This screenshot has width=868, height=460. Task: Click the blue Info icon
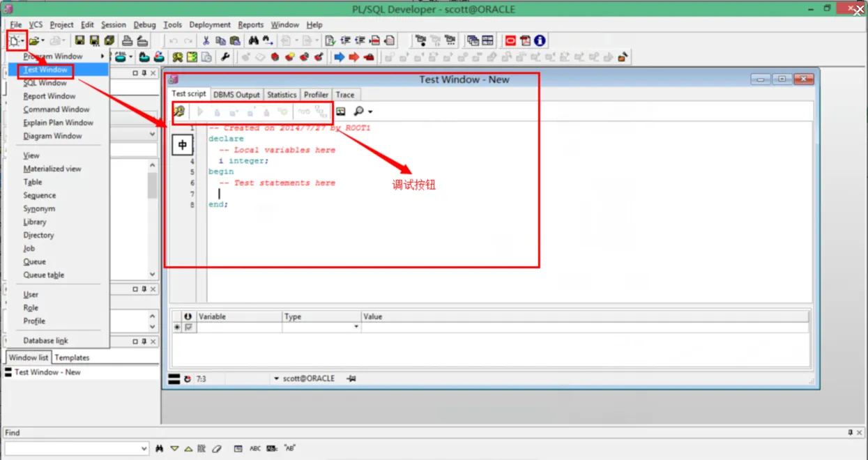click(x=540, y=40)
